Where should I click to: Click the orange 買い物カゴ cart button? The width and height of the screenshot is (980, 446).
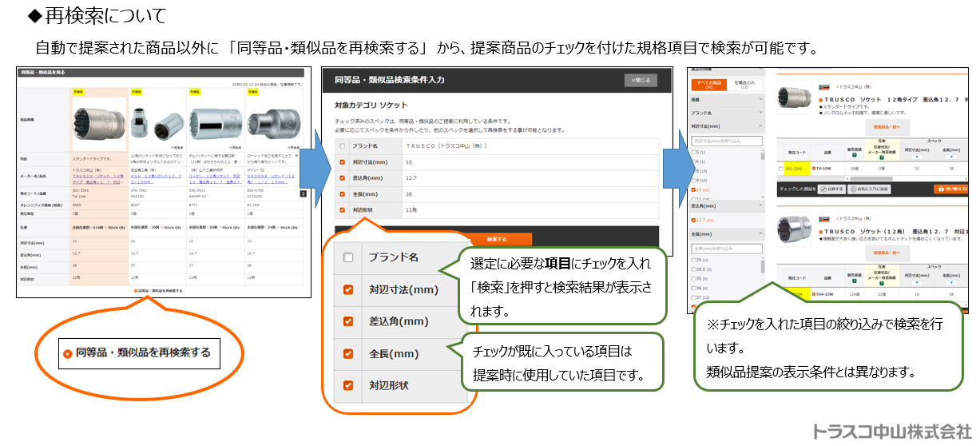click(950, 189)
